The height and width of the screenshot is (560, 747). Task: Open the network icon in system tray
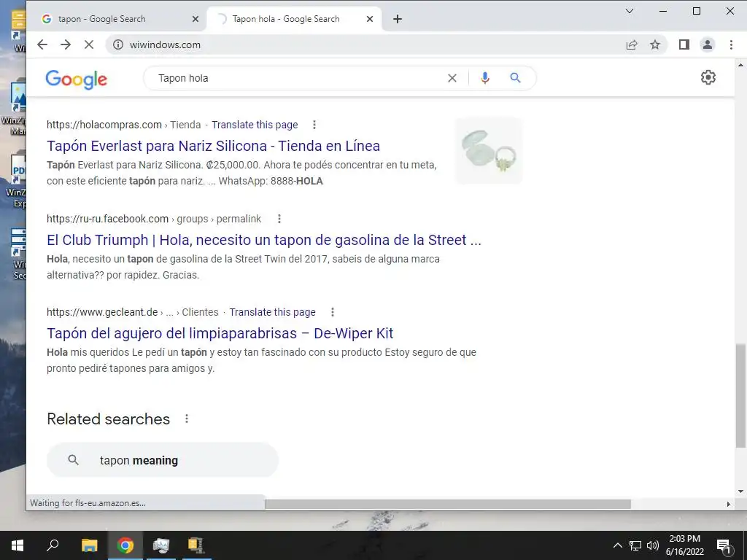(635, 545)
